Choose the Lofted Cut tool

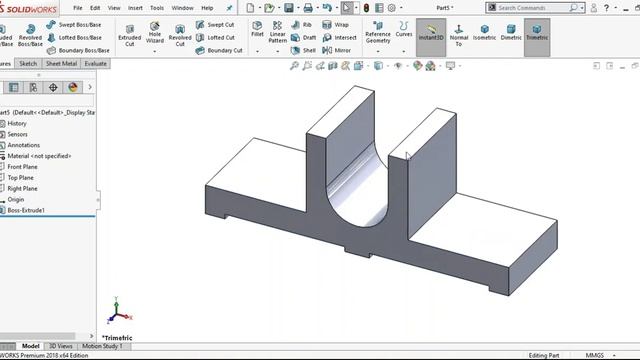pos(215,38)
